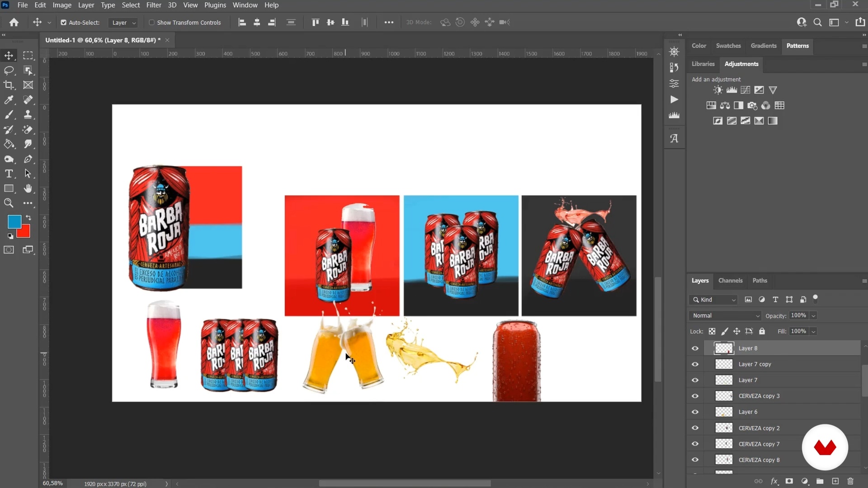Switch to the Swatches tab
This screenshot has width=868, height=488.
click(x=728, y=46)
